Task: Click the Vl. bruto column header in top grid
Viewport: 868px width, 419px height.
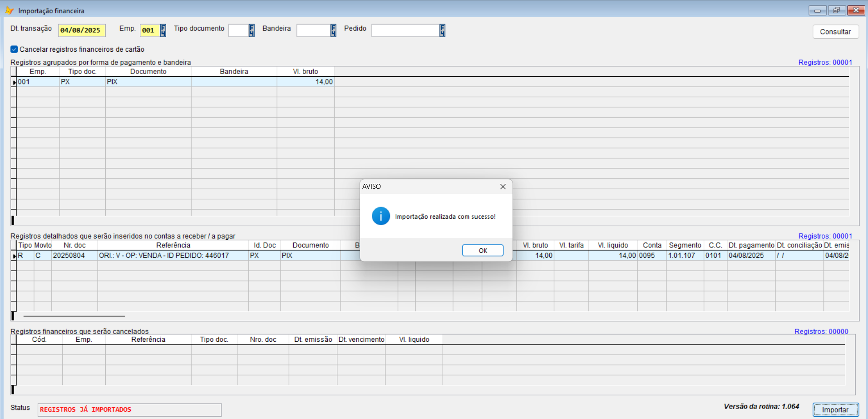Action: (305, 72)
